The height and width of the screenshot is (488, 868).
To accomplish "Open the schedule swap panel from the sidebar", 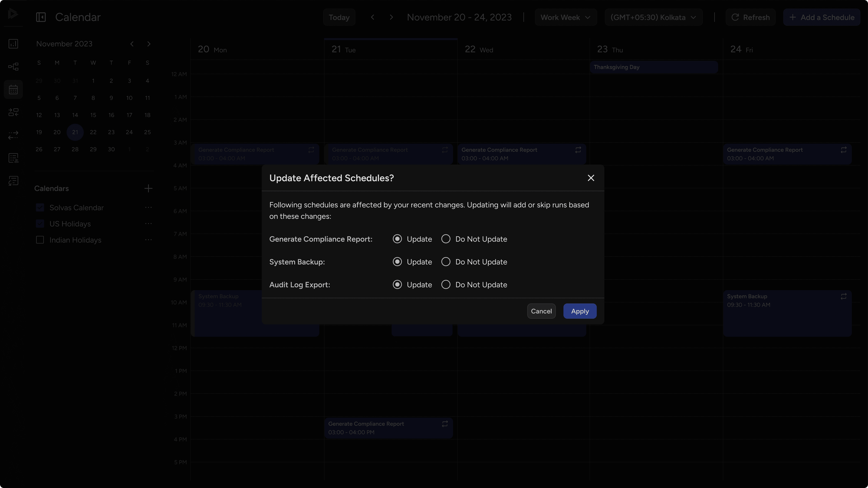I will coord(13,112).
